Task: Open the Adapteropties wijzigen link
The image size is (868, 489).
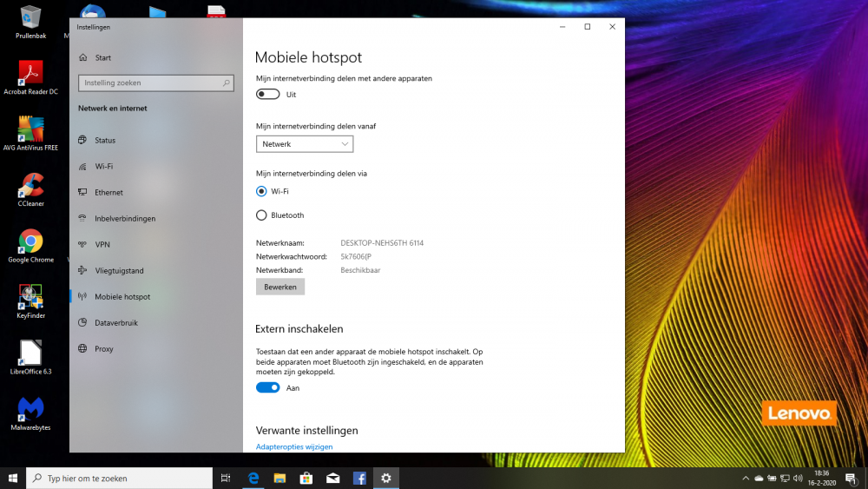Action: point(294,446)
